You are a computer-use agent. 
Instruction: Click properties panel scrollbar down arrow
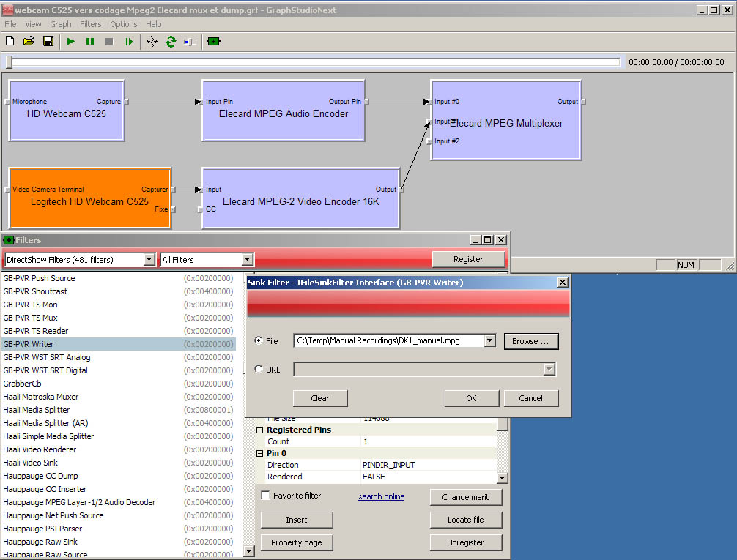click(x=503, y=478)
